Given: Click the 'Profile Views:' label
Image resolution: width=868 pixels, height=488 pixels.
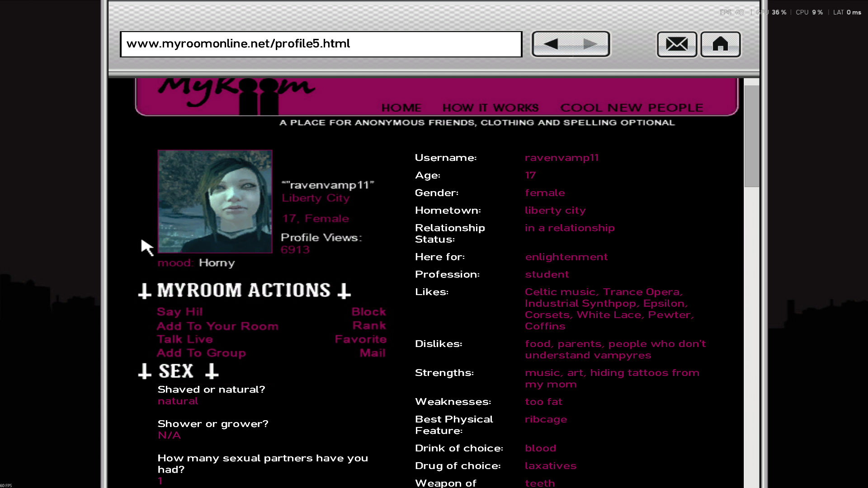Looking at the screenshot, I should click(x=321, y=238).
